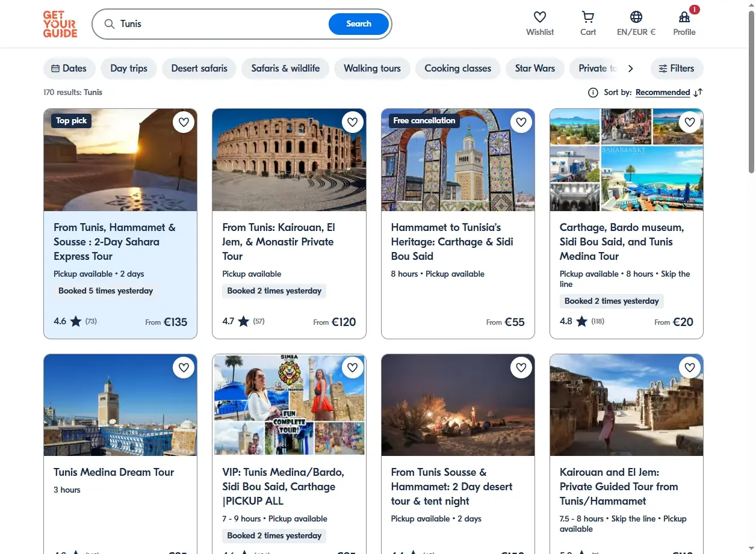This screenshot has height=554, width=756.
Task: Open From Tunis Sousse & Hammamet desert tour title
Action: point(451,487)
